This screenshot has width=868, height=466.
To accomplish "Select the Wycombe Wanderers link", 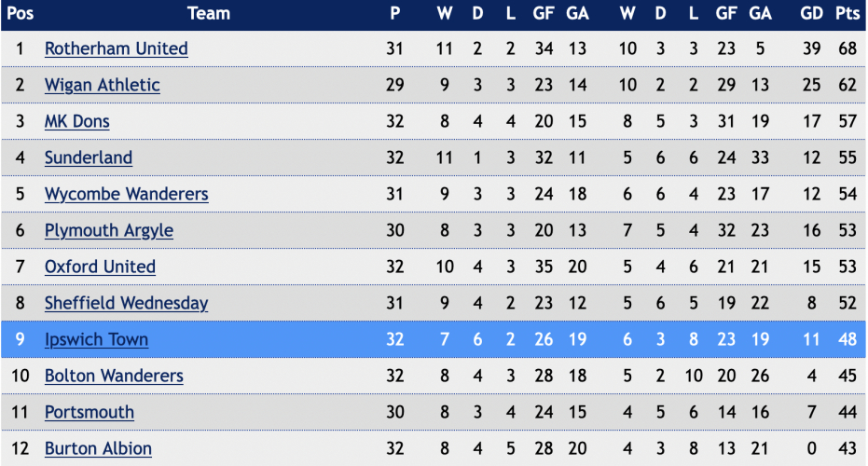I will tap(127, 194).
